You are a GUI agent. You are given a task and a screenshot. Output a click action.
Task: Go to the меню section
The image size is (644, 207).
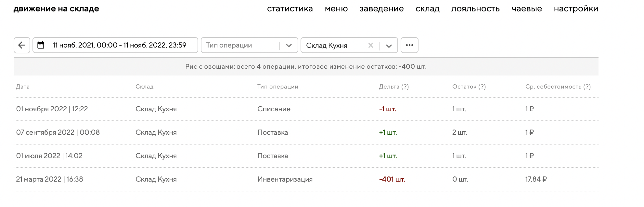336,9
